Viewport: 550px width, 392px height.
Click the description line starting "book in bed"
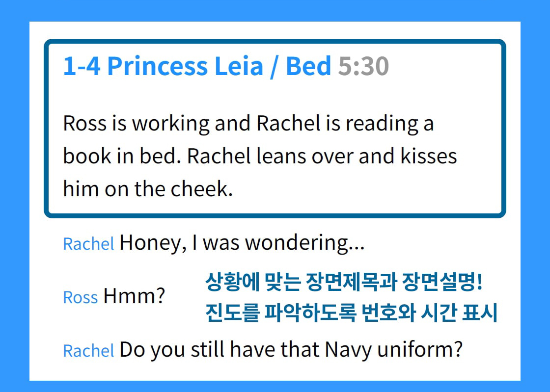click(260, 157)
